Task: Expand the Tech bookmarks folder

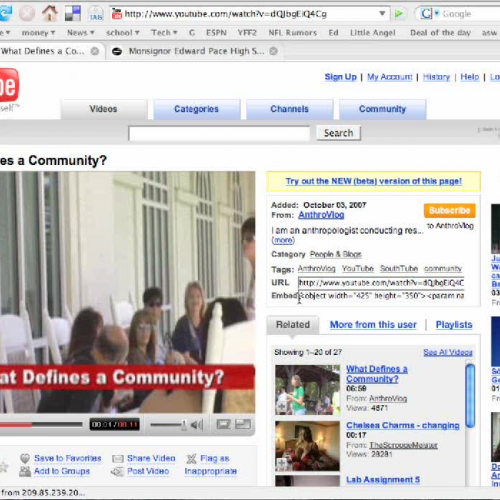Action: coord(164,33)
